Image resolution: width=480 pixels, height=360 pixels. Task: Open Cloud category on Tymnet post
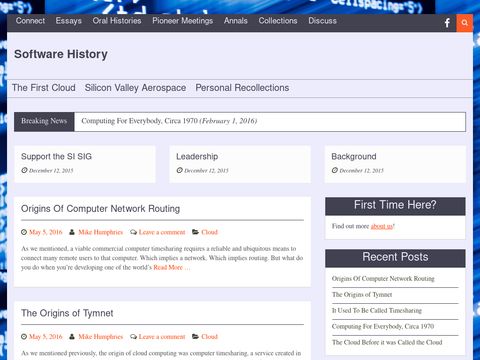click(x=209, y=337)
